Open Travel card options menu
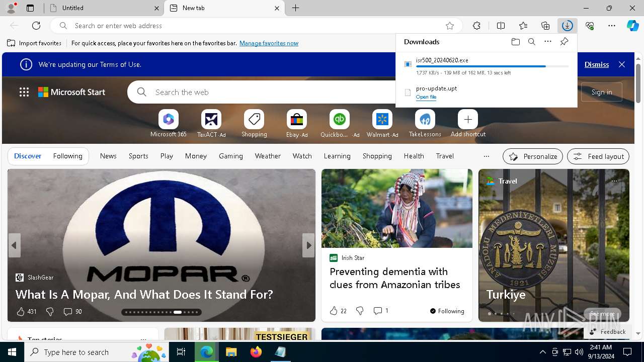This screenshot has width=644, height=362. 614,181
